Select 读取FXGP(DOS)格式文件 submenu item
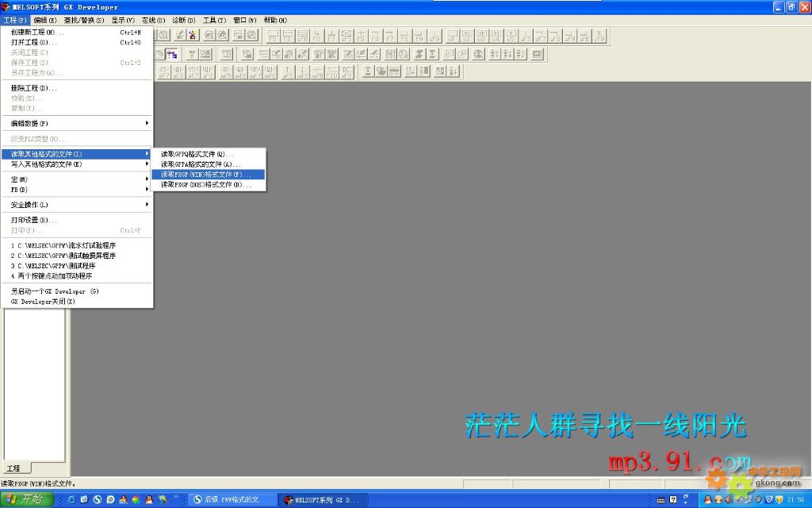Viewport: 812px width, 508px height. pos(209,184)
